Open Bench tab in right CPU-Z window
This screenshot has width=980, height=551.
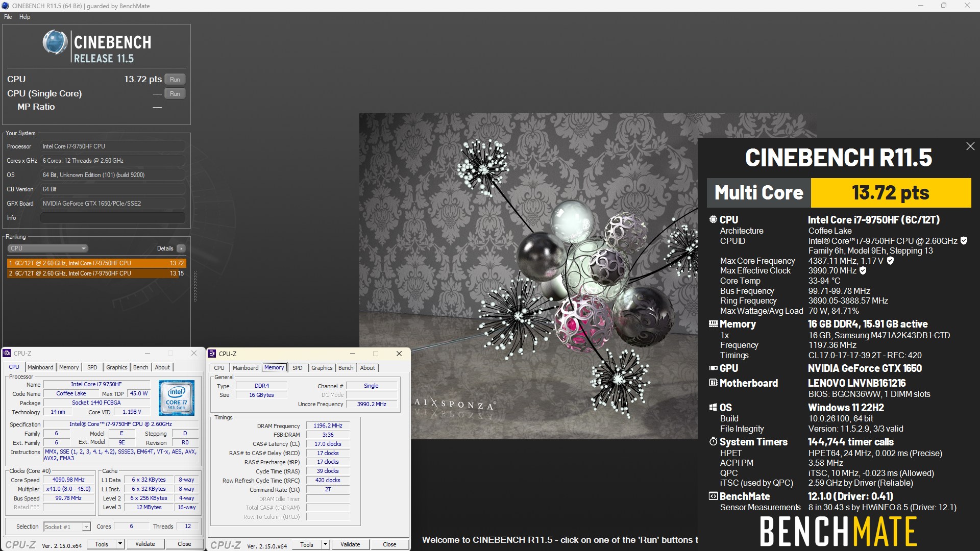tap(346, 368)
